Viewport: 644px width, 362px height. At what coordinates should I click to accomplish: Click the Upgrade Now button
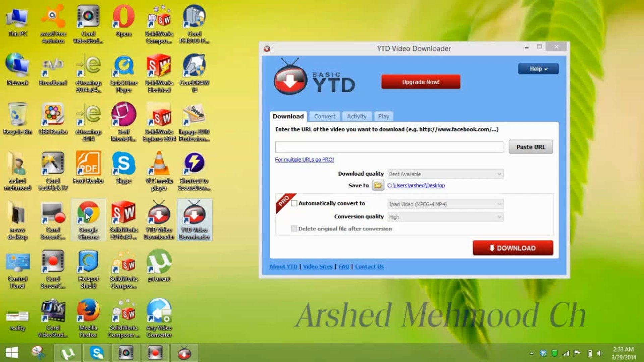point(420,81)
